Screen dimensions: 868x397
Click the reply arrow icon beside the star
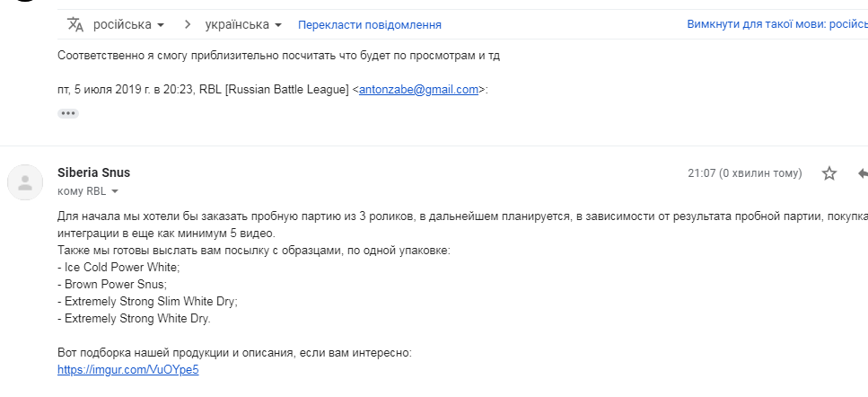863,173
